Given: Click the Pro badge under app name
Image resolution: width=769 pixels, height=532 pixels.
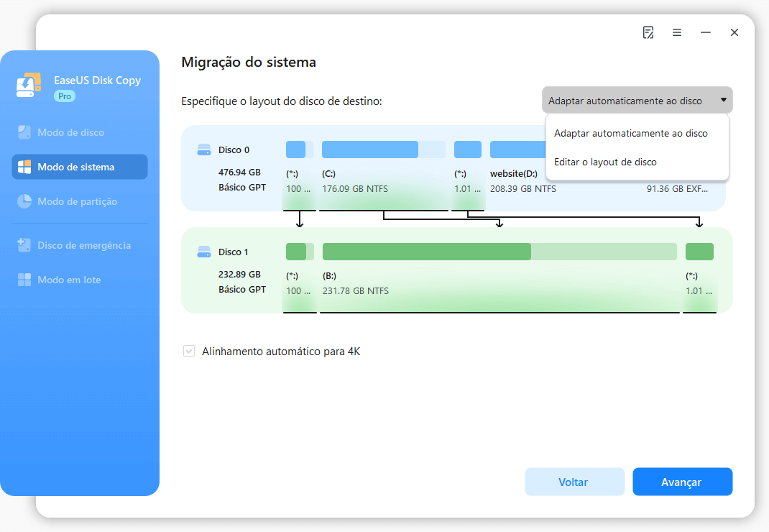Looking at the screenshot, I should [65, 96].
